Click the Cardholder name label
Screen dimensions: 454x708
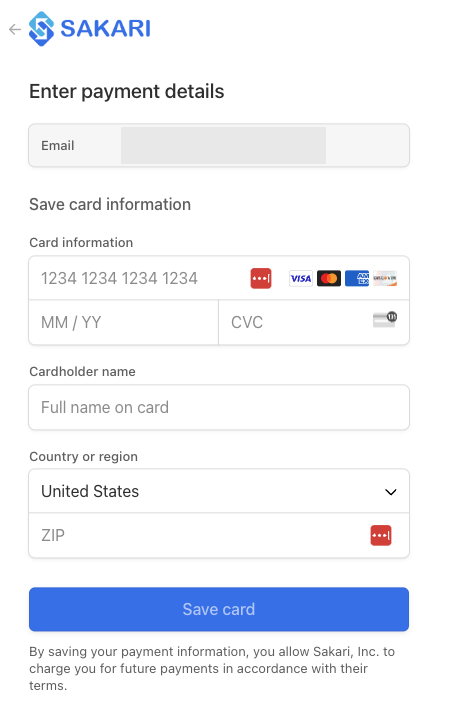pos(82,372)
